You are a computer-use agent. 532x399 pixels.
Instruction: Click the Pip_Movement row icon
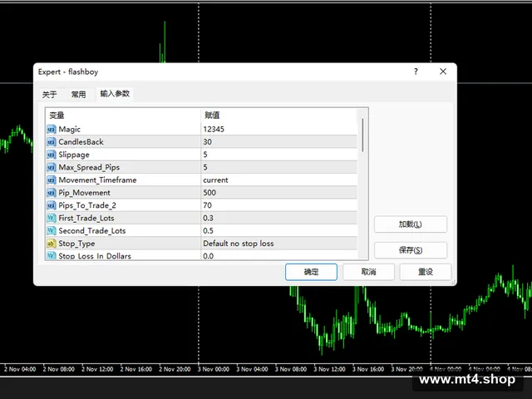[52, 193]
